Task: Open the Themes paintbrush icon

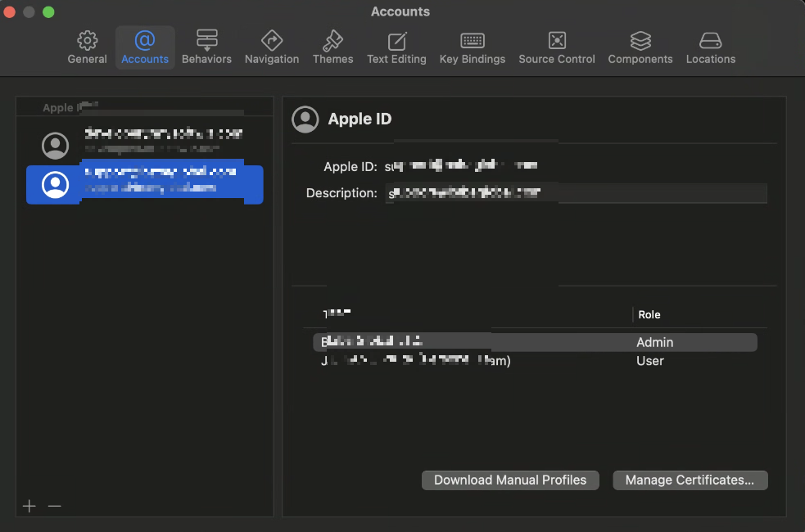Action: (x=332, y=41)
